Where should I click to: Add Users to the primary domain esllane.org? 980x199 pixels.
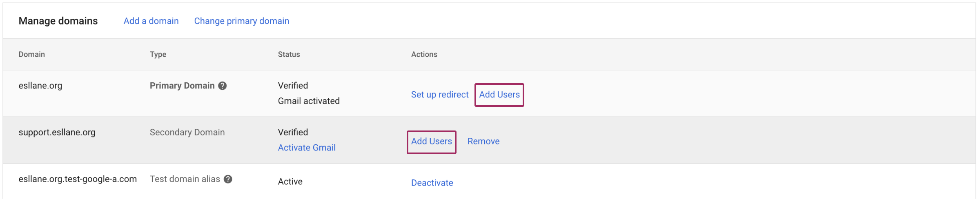[x=499, y=95]
